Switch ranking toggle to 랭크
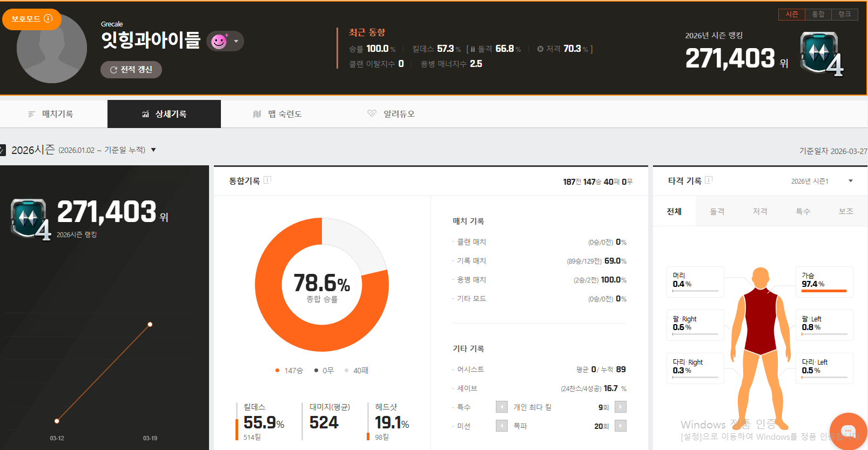This screenshot has width=868, height=450. 845,15
